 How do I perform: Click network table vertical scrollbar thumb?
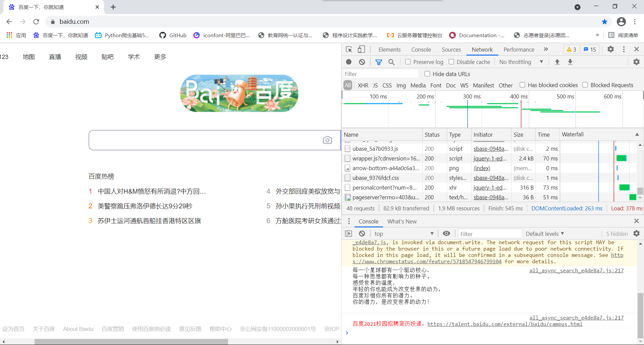coord(640,191)
